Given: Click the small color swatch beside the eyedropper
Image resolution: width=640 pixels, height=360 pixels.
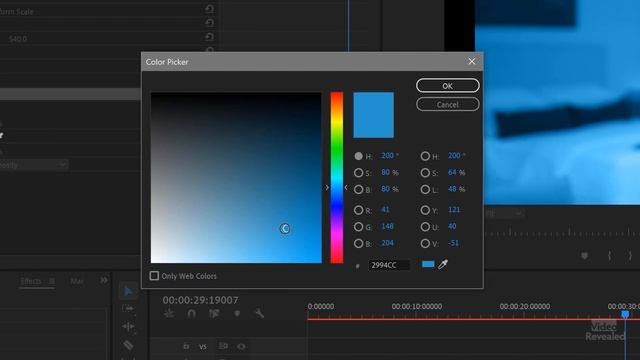Looking at the screenshot, I should (x=428, y=264).
